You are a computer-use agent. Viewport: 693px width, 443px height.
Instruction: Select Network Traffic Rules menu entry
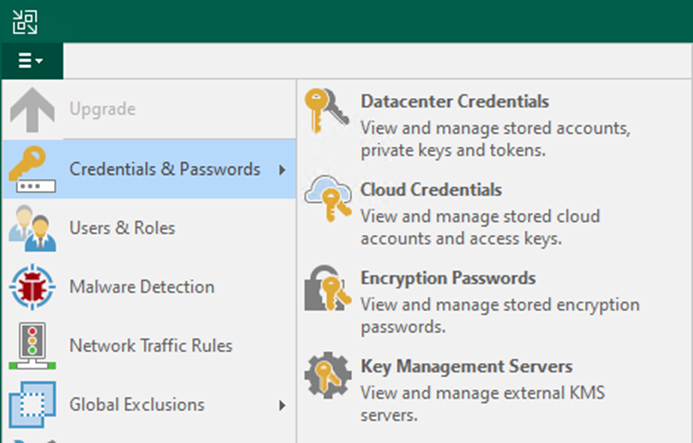click(149, 346)
